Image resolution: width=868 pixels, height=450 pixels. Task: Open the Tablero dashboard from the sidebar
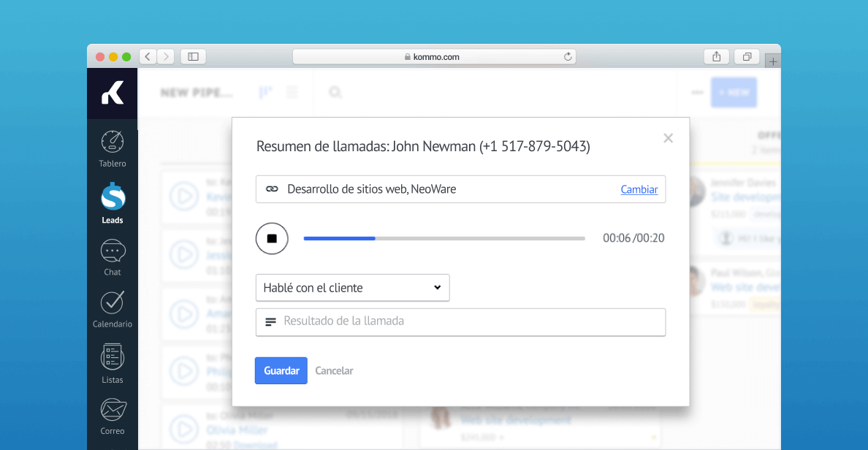click(112, 145)
